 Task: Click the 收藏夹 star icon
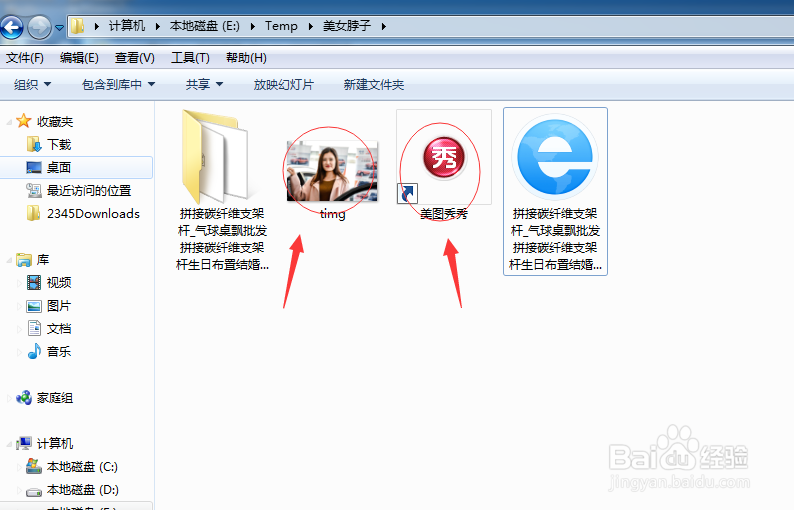[24, 121]
